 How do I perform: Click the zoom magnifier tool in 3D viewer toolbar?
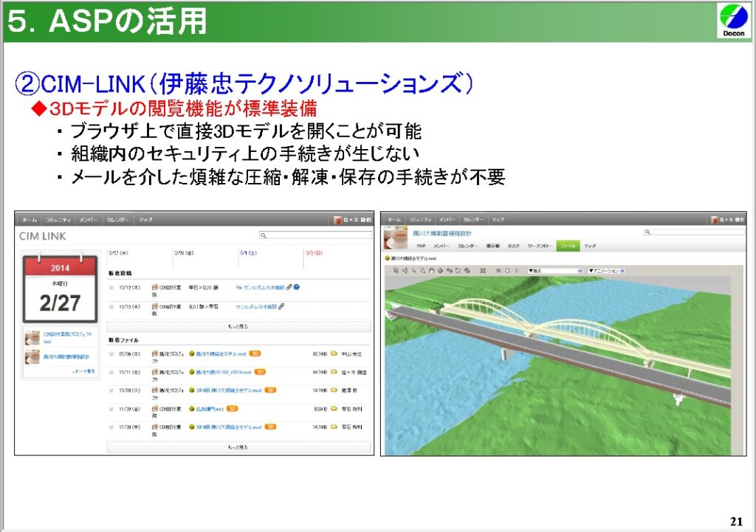[x=415, y=271]
